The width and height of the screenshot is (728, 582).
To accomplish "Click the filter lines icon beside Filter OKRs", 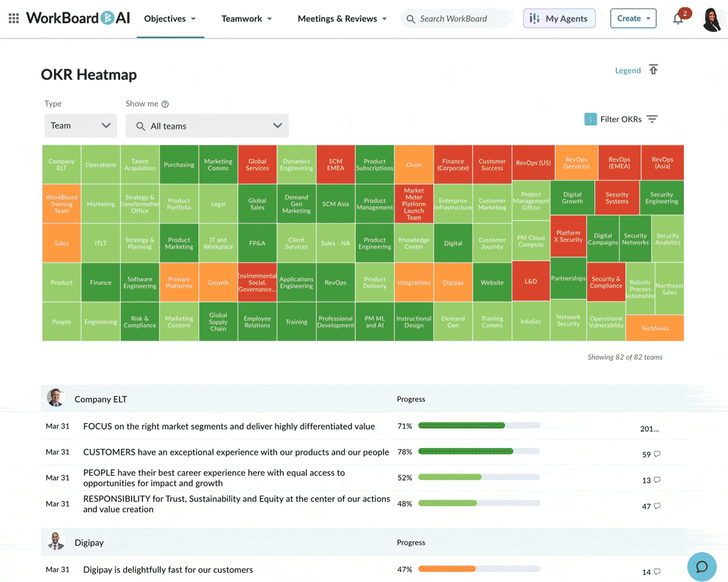I will point(652,119).
